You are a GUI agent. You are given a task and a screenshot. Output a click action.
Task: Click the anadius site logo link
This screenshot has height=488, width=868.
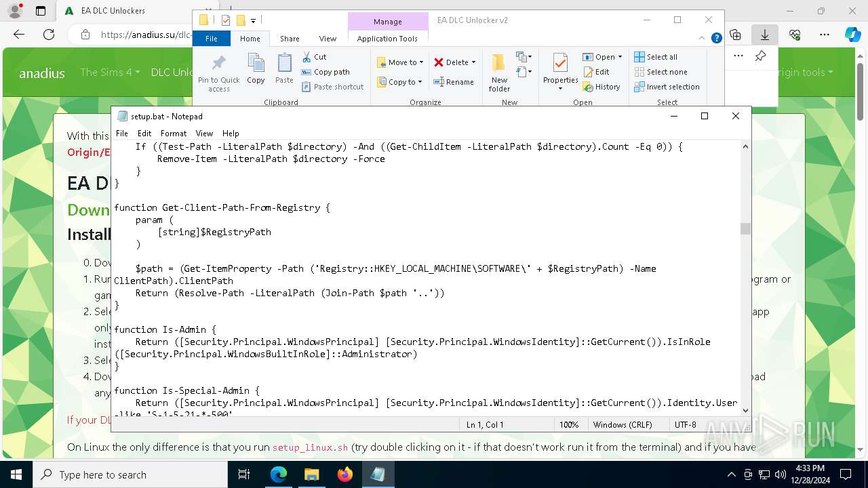coord(42,73)
